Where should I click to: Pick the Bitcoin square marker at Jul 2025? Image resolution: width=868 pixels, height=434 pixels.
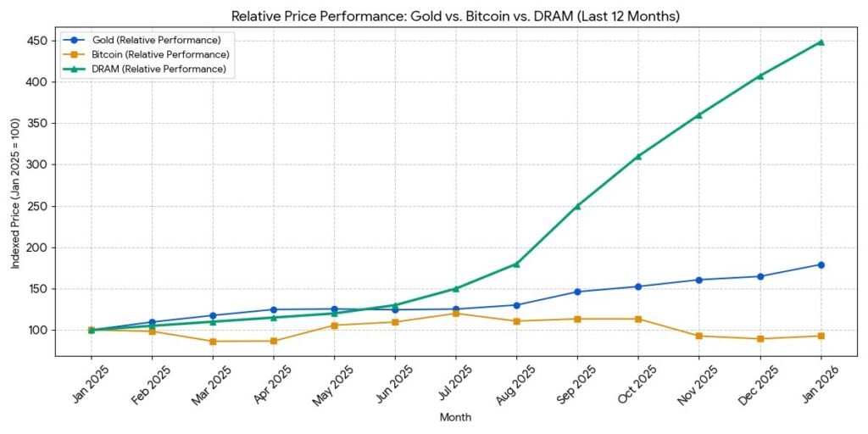point(456,314)
